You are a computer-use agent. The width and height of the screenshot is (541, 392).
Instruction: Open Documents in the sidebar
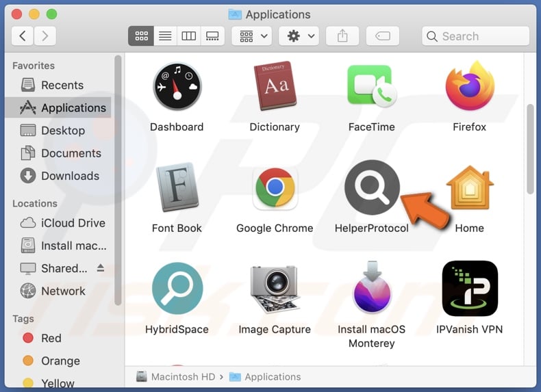click(x=58, y=153)
